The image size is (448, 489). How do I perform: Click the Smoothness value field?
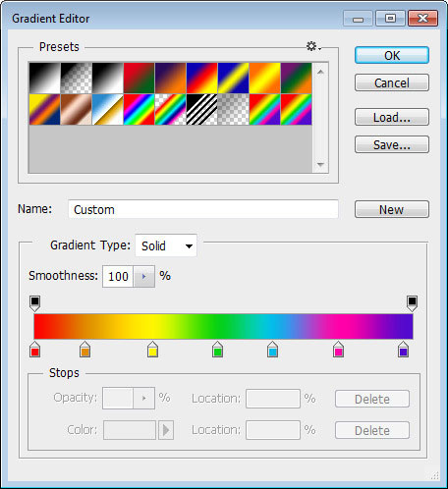coord(118,276)
